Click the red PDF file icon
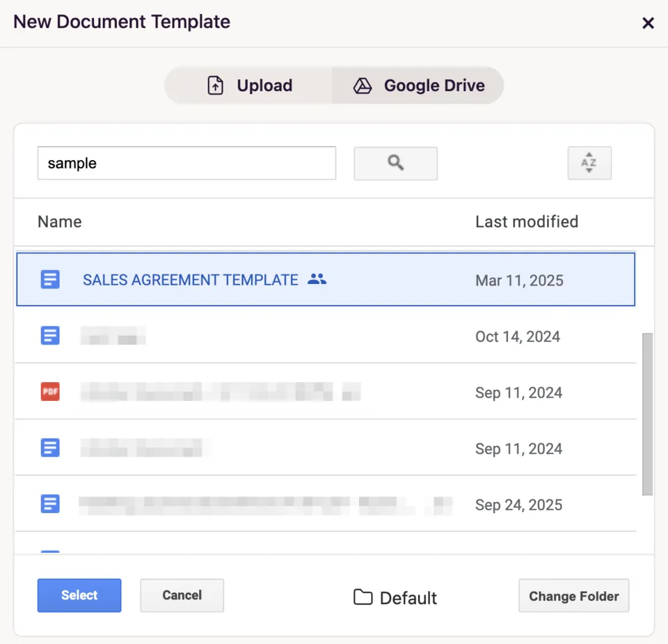 50,392
